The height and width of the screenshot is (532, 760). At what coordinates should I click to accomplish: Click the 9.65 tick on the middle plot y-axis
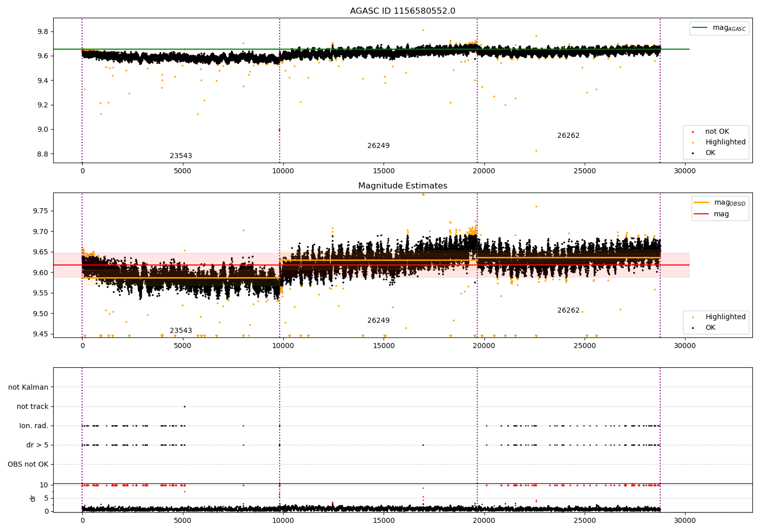tap(41, 252)
